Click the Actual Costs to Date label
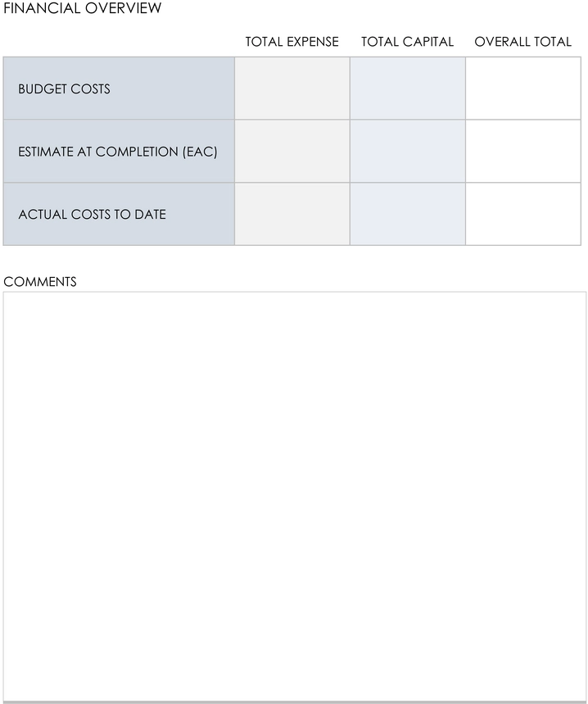This screenshot has width=588, height=704. click(92, 215)
